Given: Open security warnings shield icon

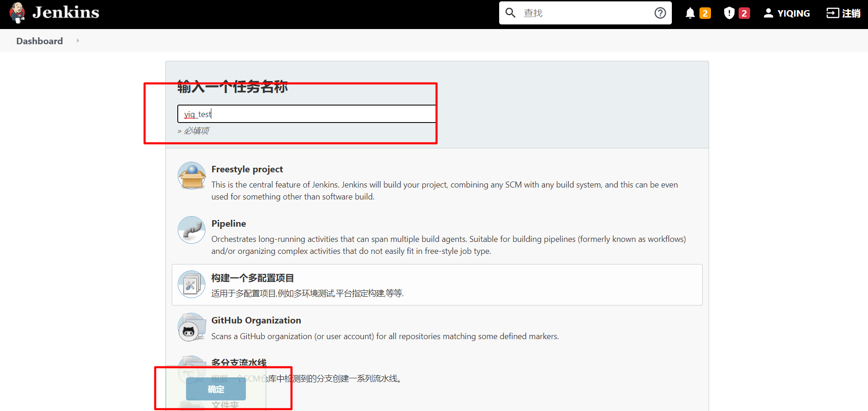Looking at the screenshot, I should [729, 13].
